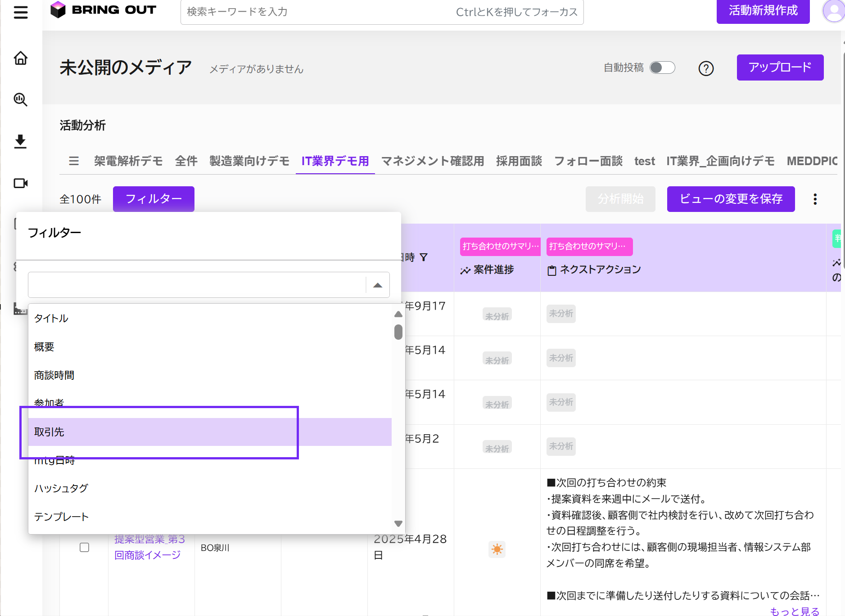Screen dimensions: 845x616
Task: Toggle the 自動投稿 switch
Action: [662, 67]
